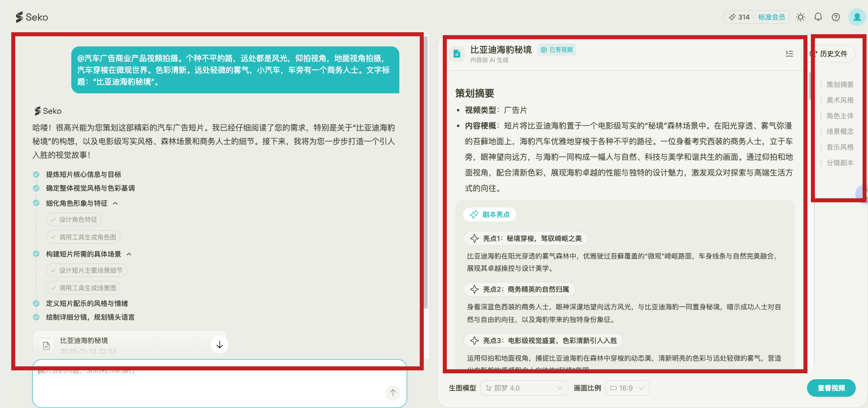868x408 pixels.
Task: Click 设计短片主要场景细节 sub-step chip
Action: pos(86,270)
